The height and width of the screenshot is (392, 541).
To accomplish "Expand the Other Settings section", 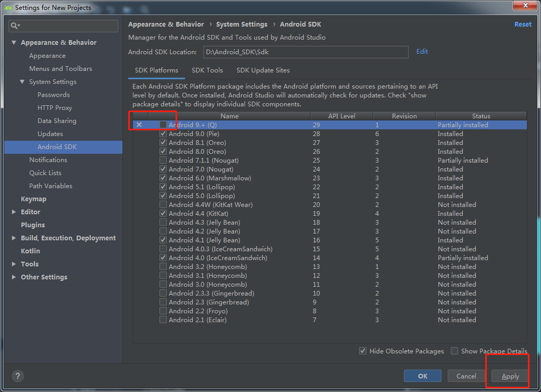I will pyautogui.click(x=15, y=277).
